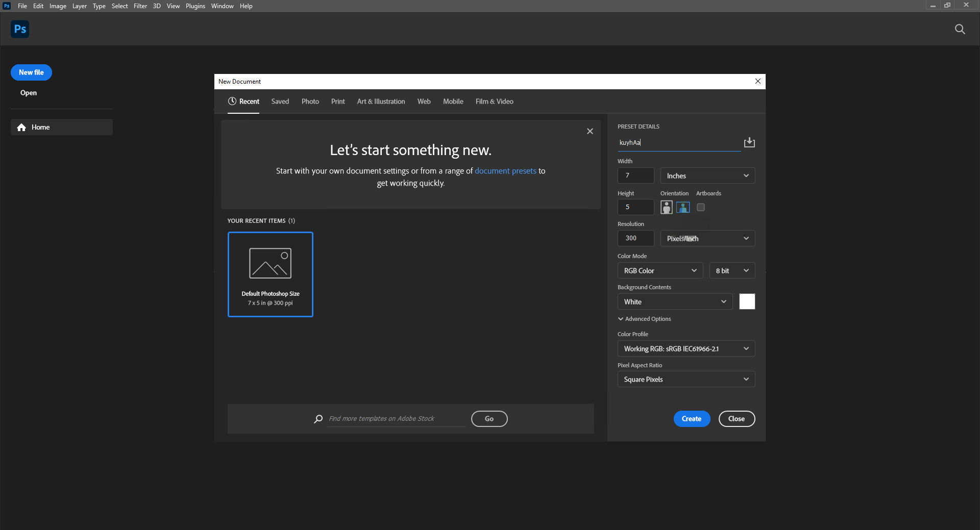Open the search magnifier icon
The width and height of the screenshot is (980, 530).
960,29
